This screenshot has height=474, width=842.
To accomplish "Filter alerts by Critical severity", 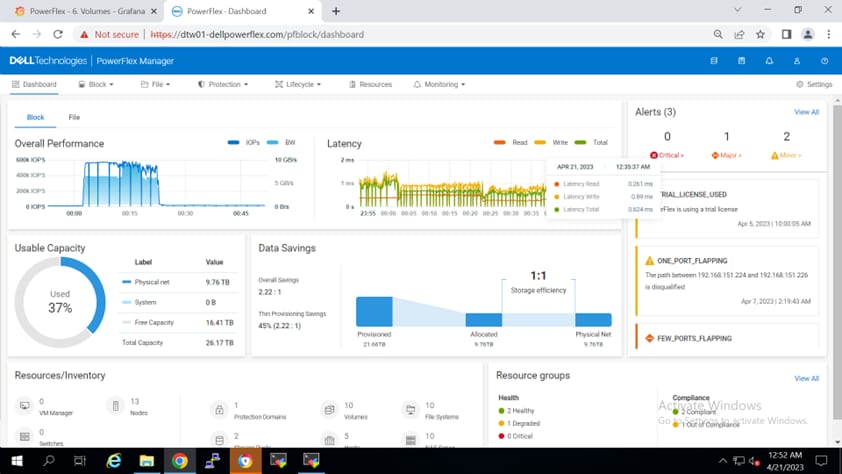I will point(667,155).
